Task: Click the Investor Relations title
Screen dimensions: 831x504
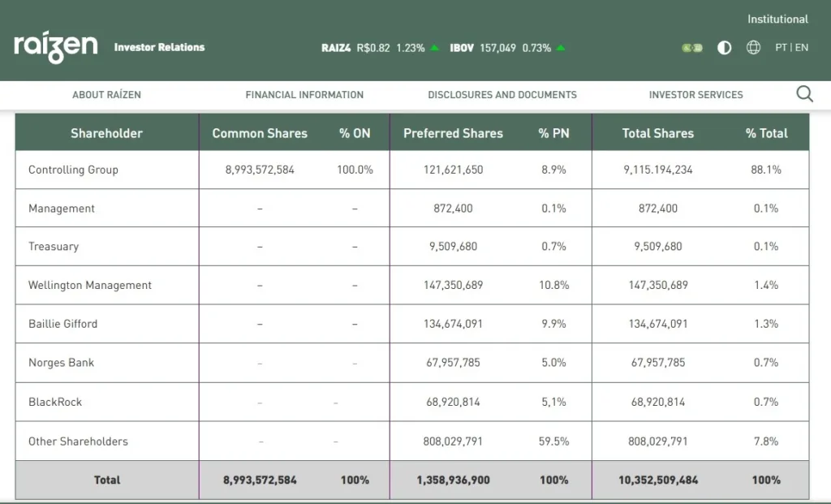Action: tap(159, 47)
